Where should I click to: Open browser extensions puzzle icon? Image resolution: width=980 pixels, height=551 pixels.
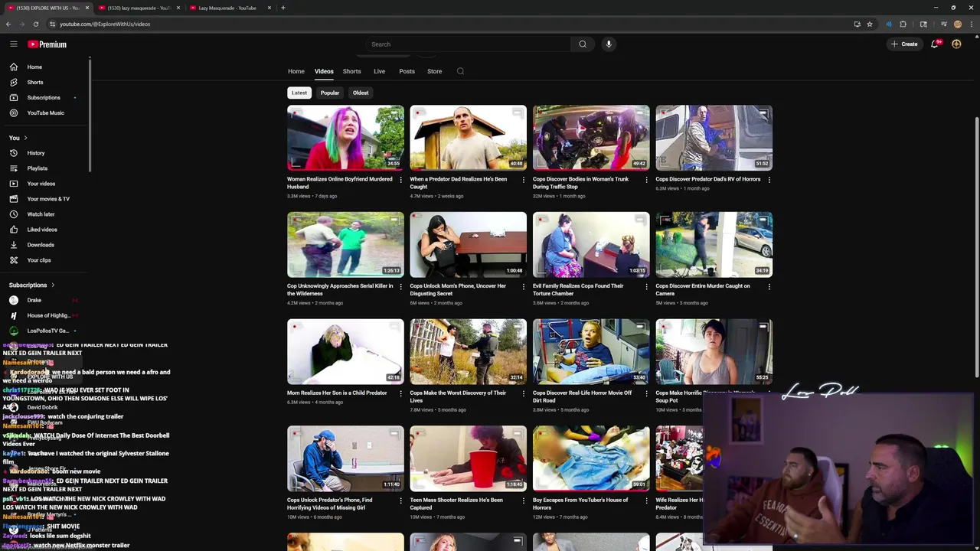[903, 24]
